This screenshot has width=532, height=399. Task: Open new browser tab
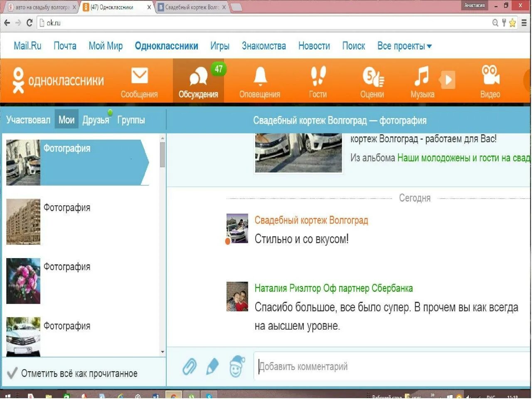236,7
